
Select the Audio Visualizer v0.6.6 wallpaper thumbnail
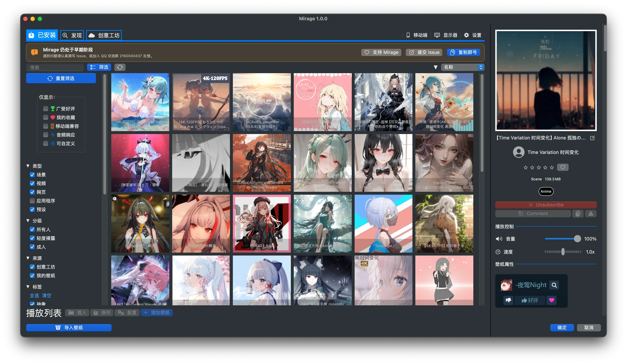(x=262, y=102)
